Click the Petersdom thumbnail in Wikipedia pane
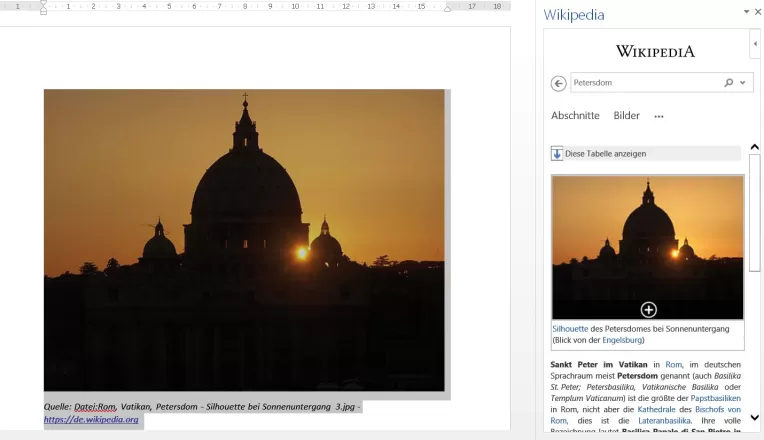 (x=648, y=247)
